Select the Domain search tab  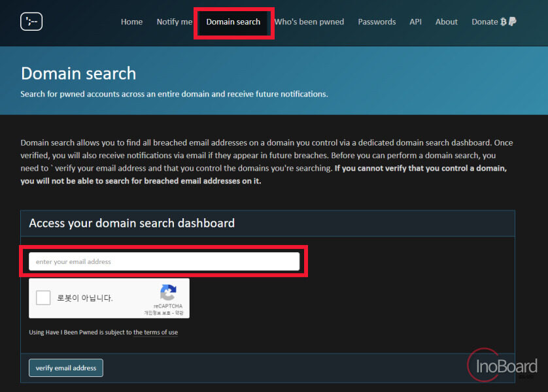pos(233,22)
